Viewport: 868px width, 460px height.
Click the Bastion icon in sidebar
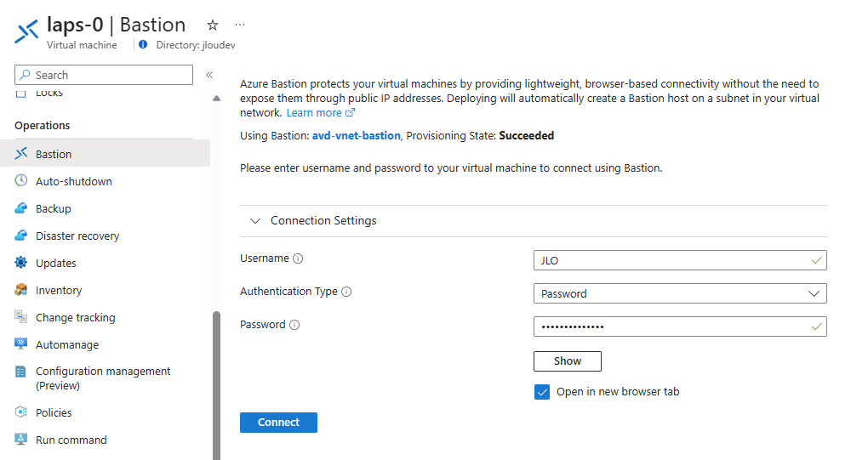click(x=21, y=153)
